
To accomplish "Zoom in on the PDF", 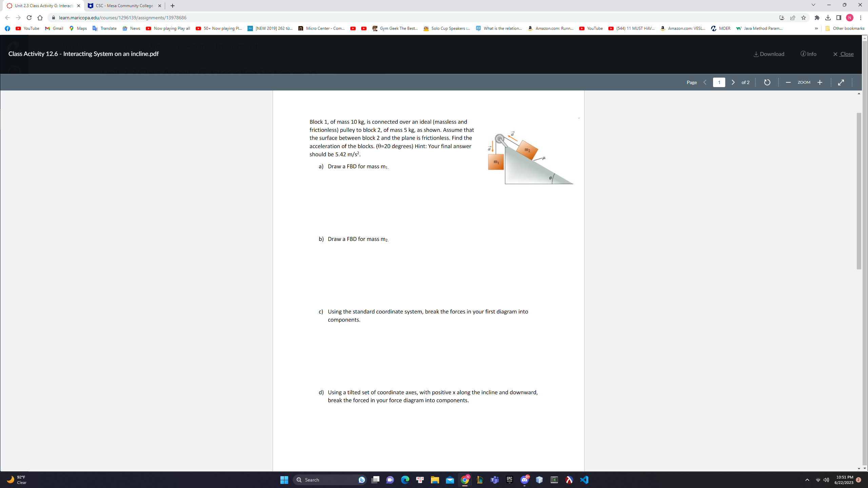I will 820,82.
